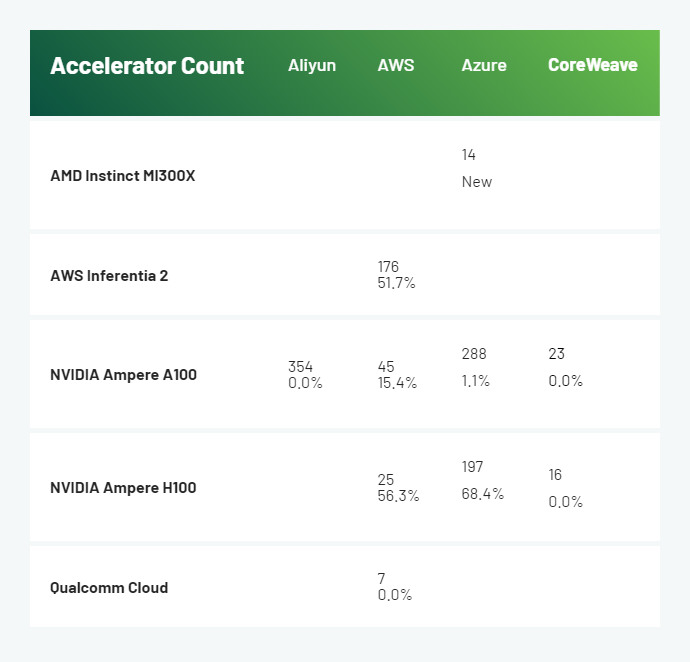Click the 1.1% Azure A100 change
690x662 pixels.
(x=476, y=381)
